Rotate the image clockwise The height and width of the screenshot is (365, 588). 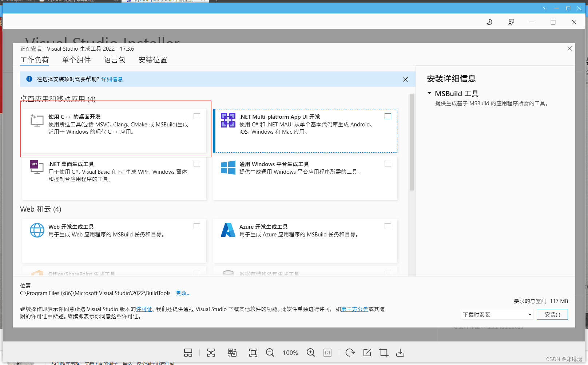pos(350,353)
